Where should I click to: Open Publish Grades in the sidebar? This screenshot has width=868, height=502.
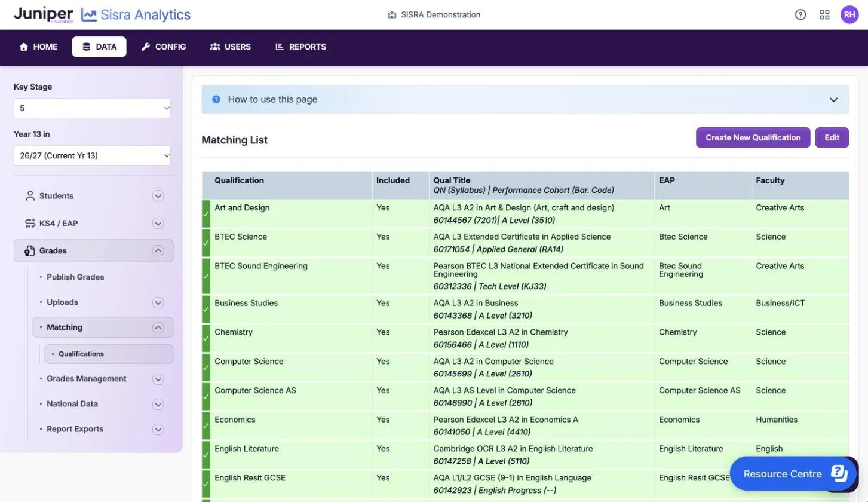[75, 277]
